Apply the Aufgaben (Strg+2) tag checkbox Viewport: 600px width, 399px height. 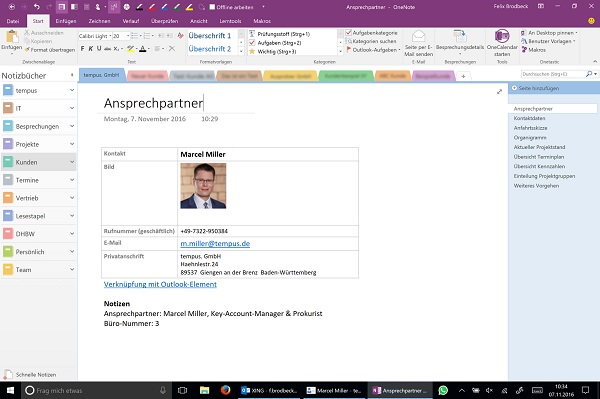252,43
